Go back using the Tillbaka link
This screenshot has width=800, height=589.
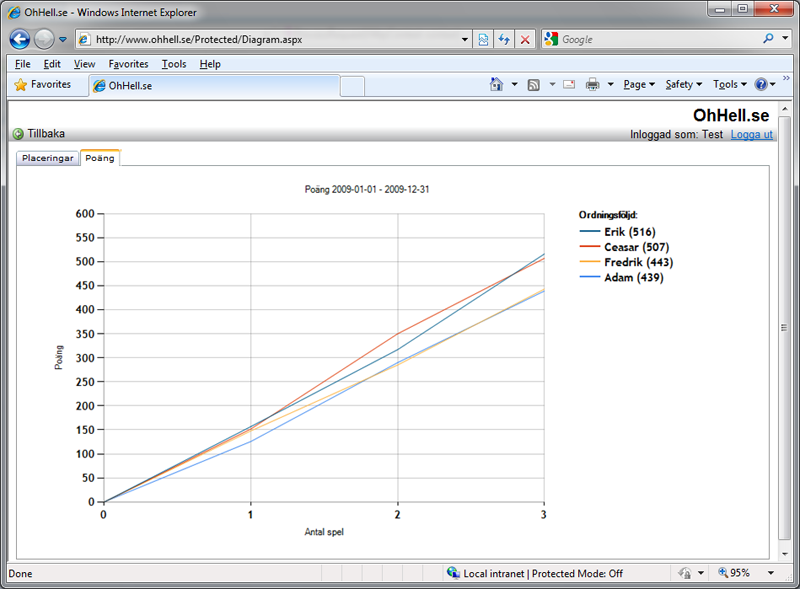point(45,134)
